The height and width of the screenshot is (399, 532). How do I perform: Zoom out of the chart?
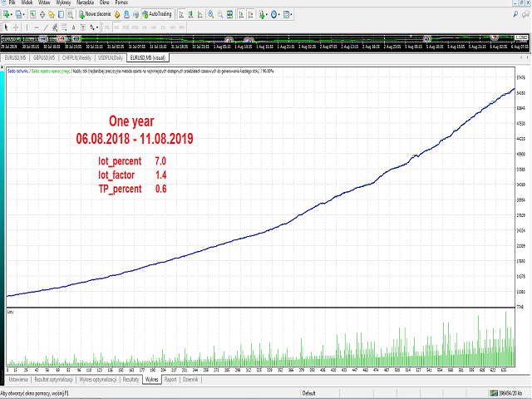point(220,14)
